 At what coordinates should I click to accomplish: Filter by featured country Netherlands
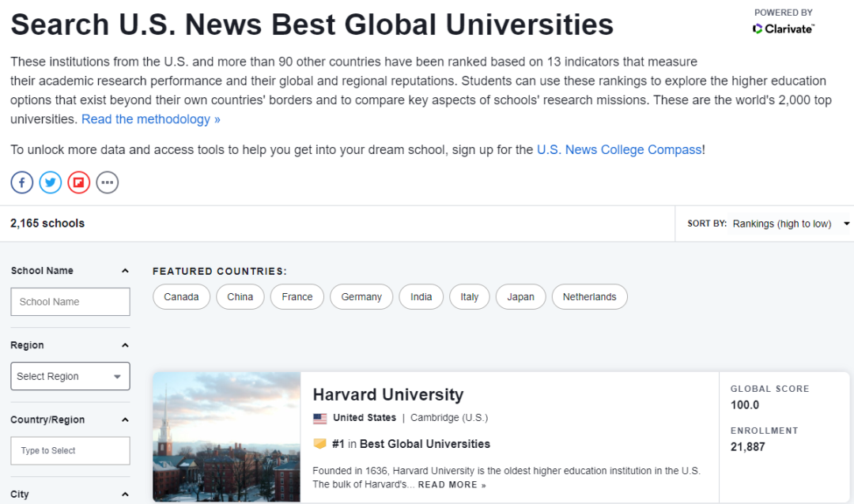point(590,297)
